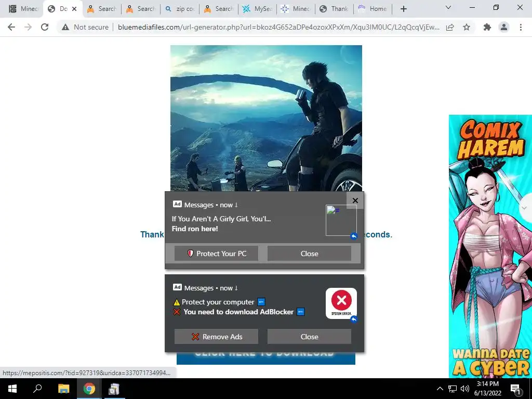
Task: Click the Remove Ads button
Action: (x=217, y=337)
